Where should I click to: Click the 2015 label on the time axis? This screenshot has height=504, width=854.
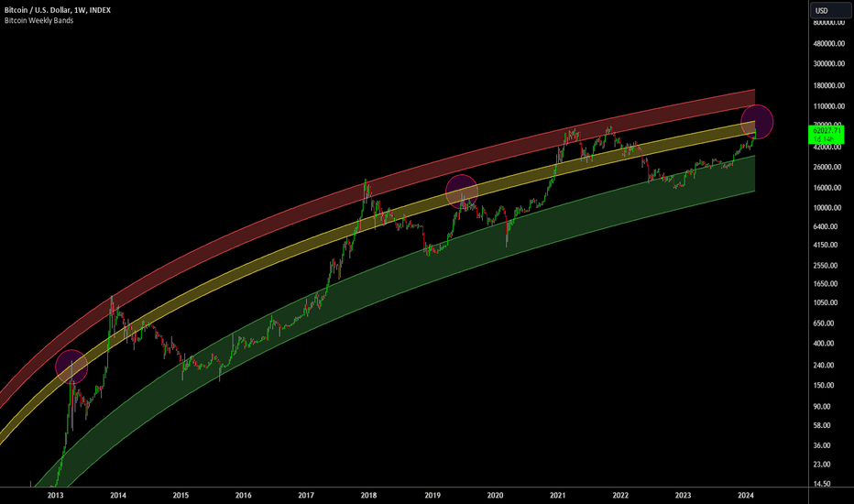point(181,495)
